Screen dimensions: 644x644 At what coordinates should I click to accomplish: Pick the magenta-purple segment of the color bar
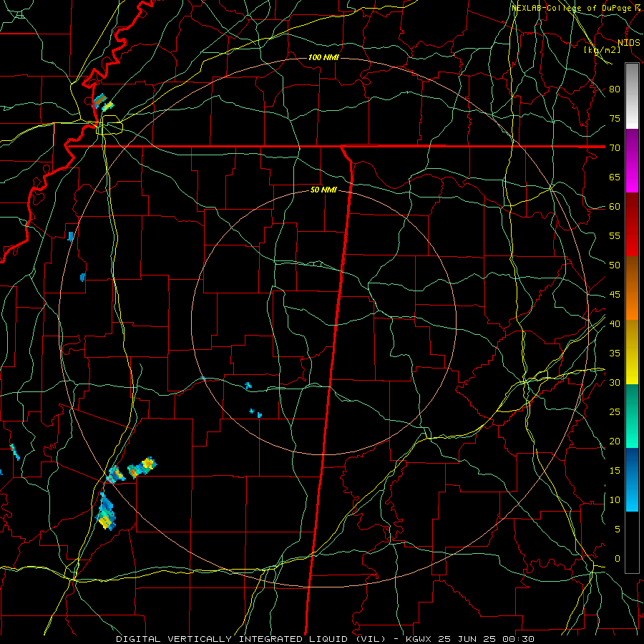click(632, 161)
